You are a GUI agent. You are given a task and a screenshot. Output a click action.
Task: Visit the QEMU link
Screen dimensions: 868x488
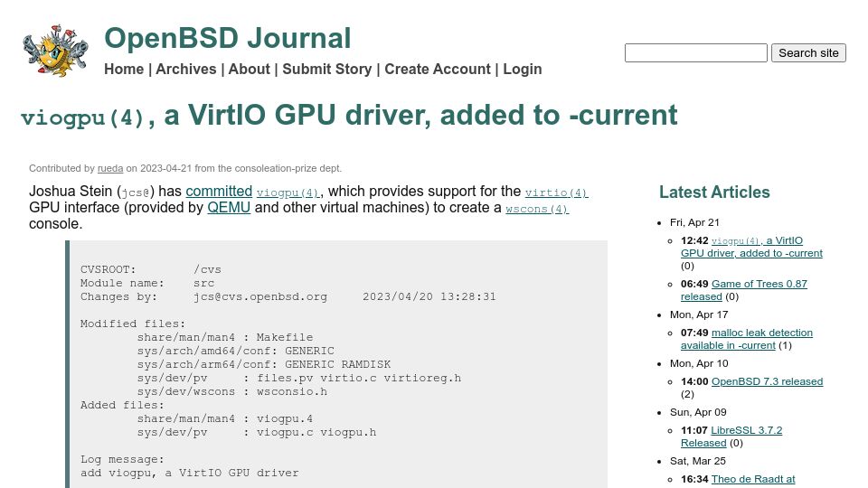(229, 208)
